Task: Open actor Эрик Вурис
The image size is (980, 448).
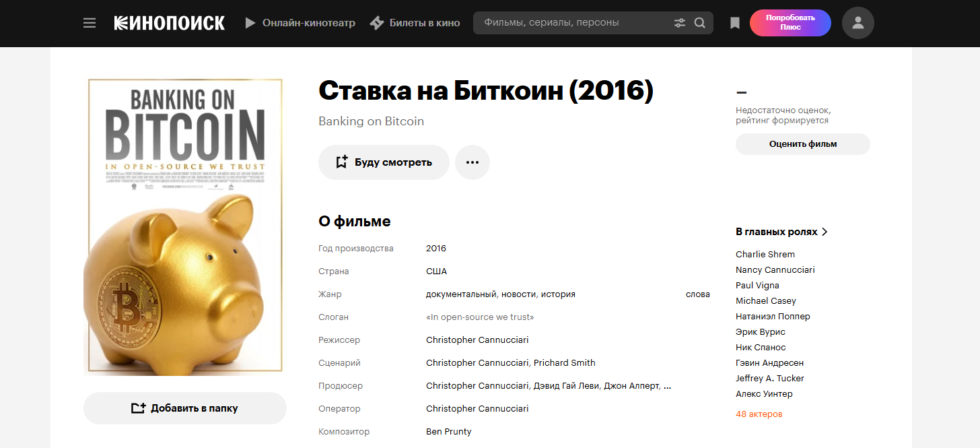Action: point(761,332)
